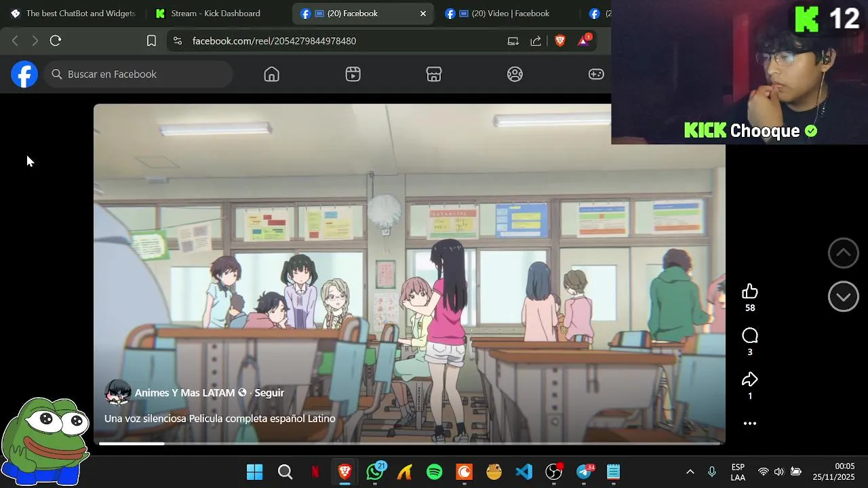Open OBS Studio from the taskbar
Viewport: 868px width, 488px height.
coord(554,472)
